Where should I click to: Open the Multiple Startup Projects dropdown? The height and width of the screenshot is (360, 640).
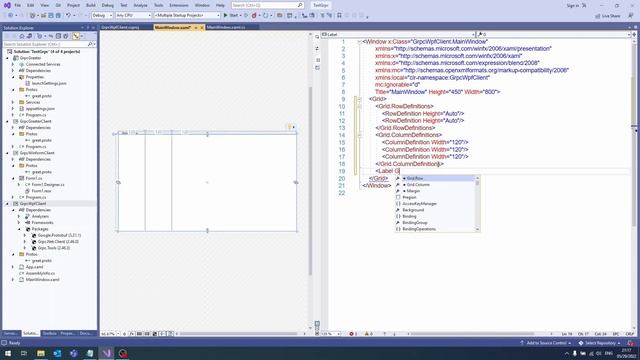[187, 16]
